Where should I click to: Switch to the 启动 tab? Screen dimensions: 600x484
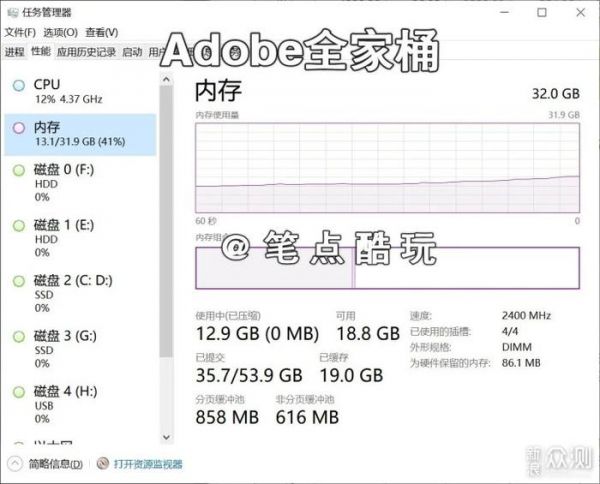coord(132,52)
